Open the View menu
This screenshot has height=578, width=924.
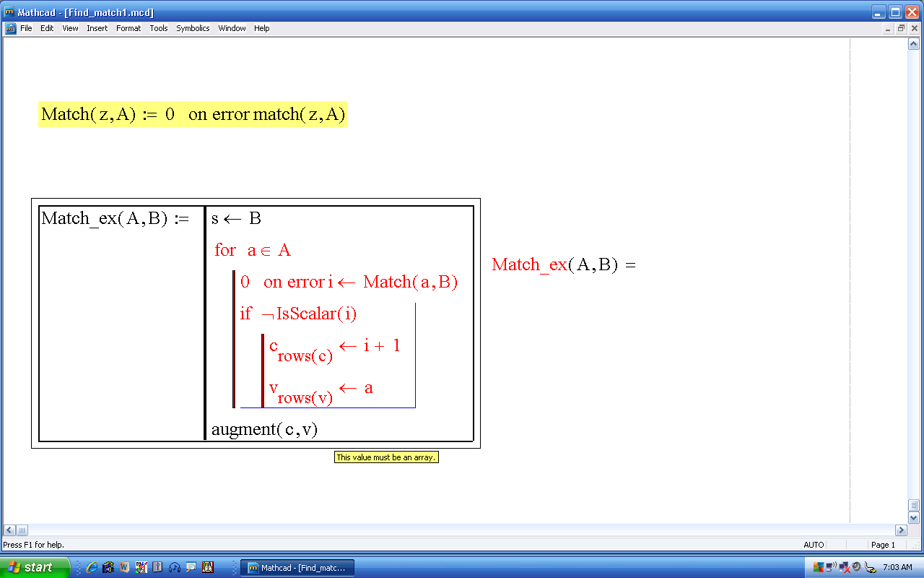pyautogui.click(x=70, y=28)
